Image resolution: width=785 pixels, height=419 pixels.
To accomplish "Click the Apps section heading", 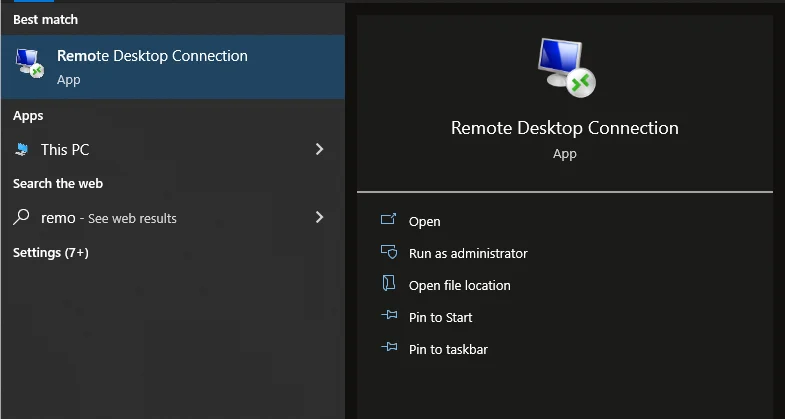I will [x=28, y=116].
